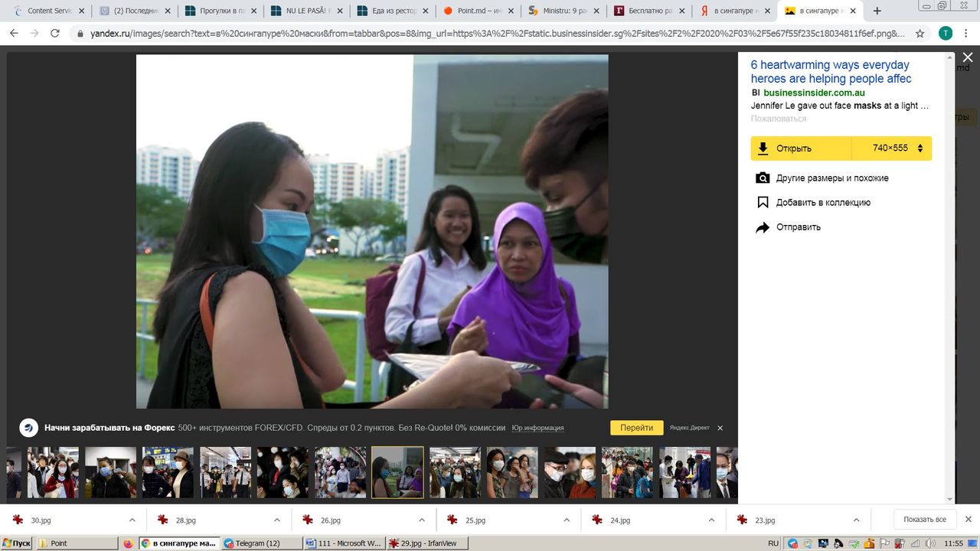Click the Добавить в коллекцию link
980x551 pixels.
pos(823,203)
